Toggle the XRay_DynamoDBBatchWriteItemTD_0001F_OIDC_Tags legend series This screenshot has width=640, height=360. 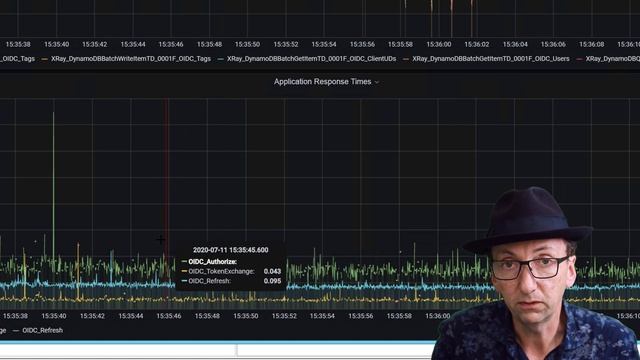point(131,59)
